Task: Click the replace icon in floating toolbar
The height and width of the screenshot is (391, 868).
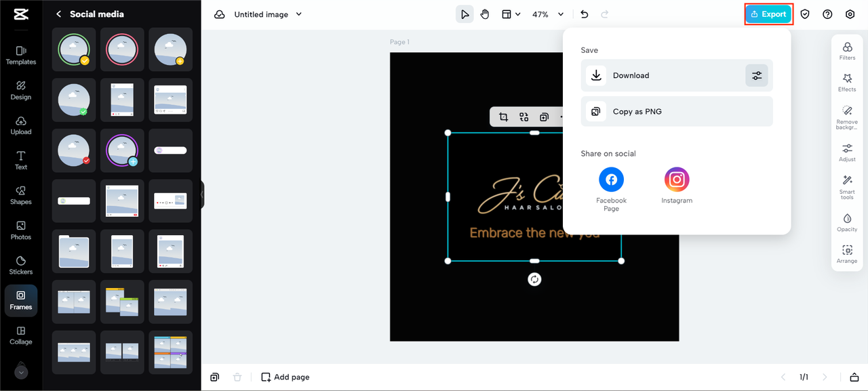Action: (524, 117)
